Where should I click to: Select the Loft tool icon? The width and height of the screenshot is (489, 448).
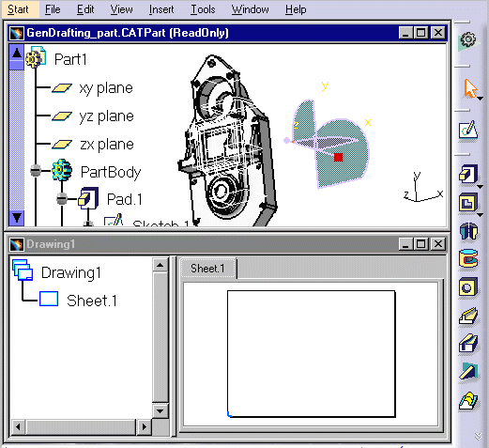coord(468,401)
